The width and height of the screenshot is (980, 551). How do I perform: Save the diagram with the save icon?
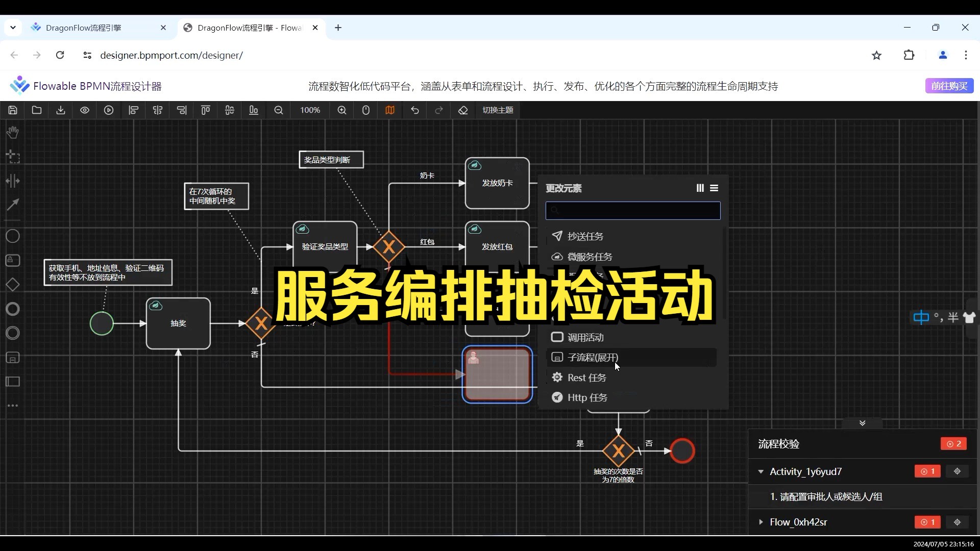pyautogui.click(x=12, y=110)
